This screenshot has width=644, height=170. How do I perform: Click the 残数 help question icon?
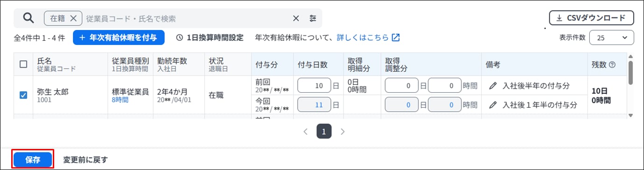click(612, 65)
